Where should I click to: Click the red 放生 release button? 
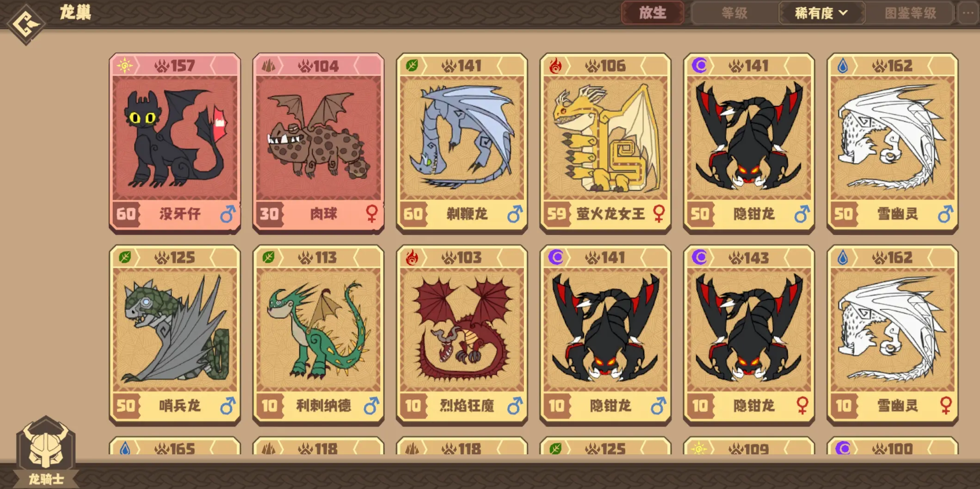[x=652, y=13]
